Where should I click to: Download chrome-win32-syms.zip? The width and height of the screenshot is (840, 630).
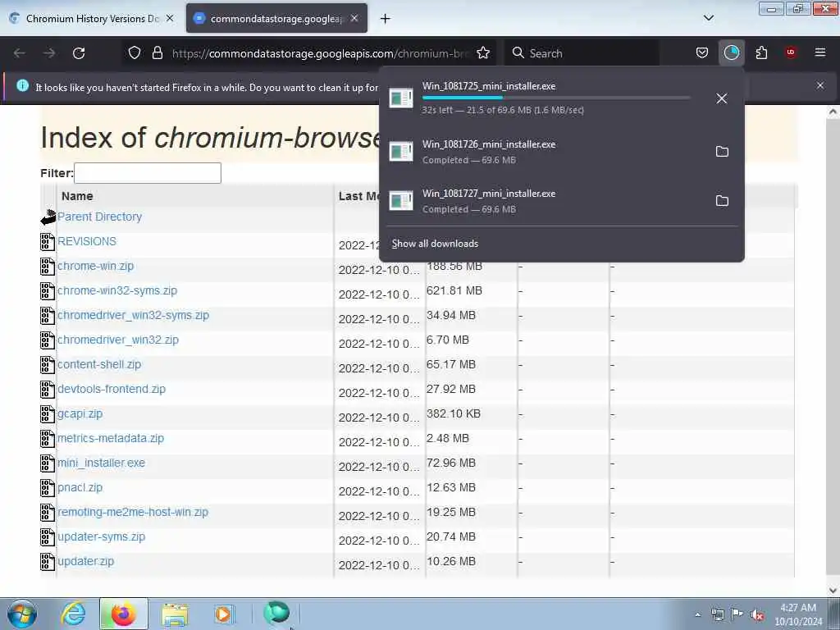point(117,290)
